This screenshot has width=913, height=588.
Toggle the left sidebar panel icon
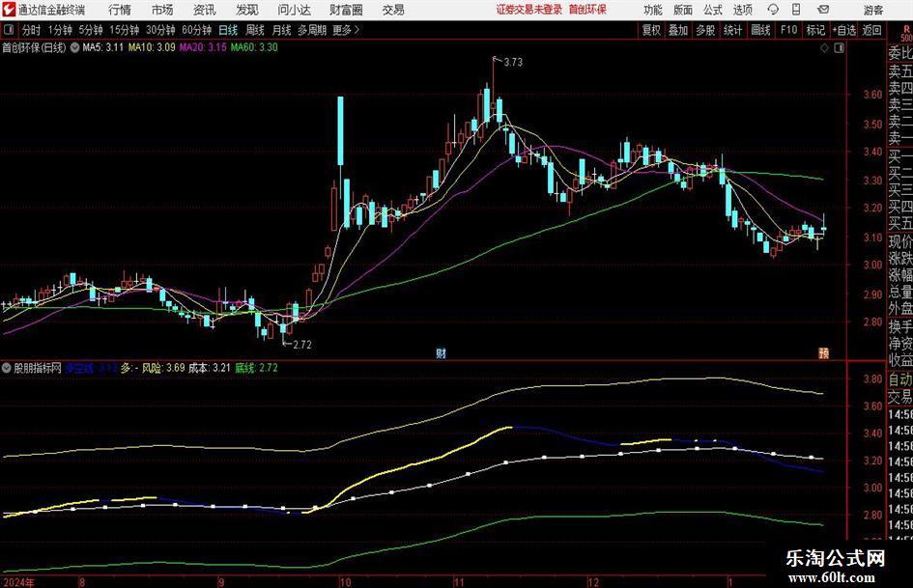tap(9, 30)
